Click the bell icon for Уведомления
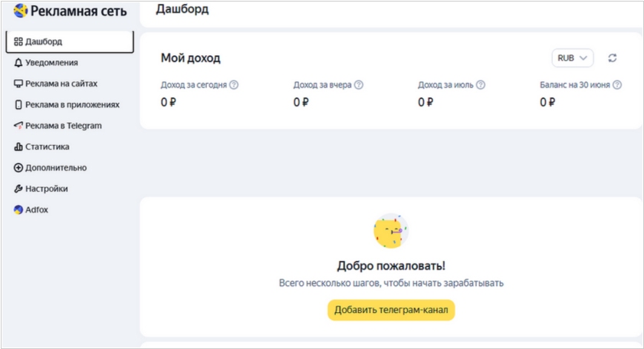Viewport: 644px width, 349px height. [18, 62]
